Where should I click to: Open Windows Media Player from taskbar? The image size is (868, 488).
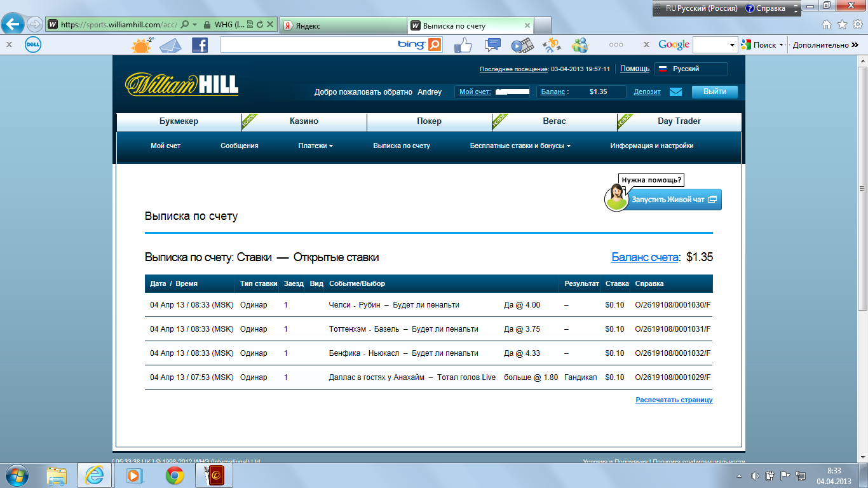(x=134, y=475)
